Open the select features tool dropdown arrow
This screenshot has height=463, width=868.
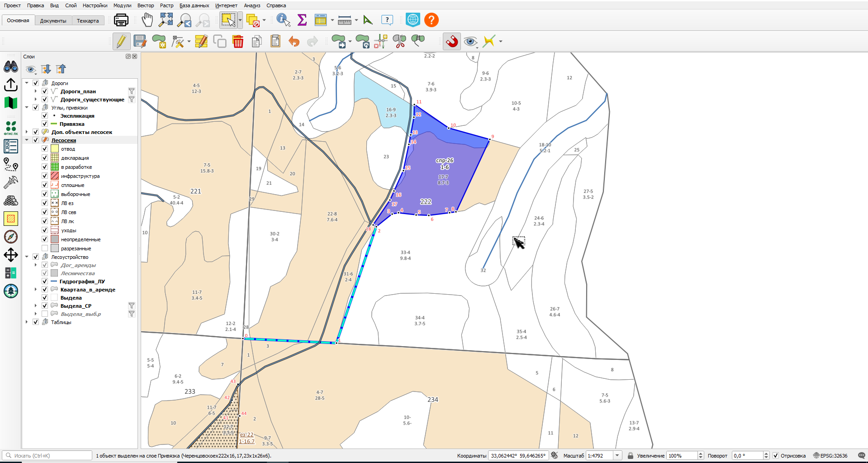[x=240, y=20]
